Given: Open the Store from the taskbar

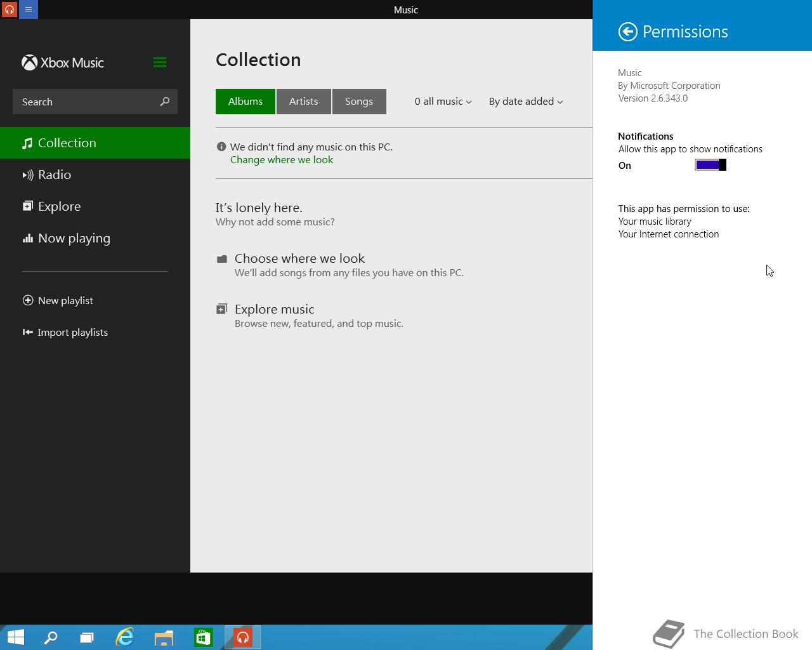Looking at the screenshot, I should [204, 637].
